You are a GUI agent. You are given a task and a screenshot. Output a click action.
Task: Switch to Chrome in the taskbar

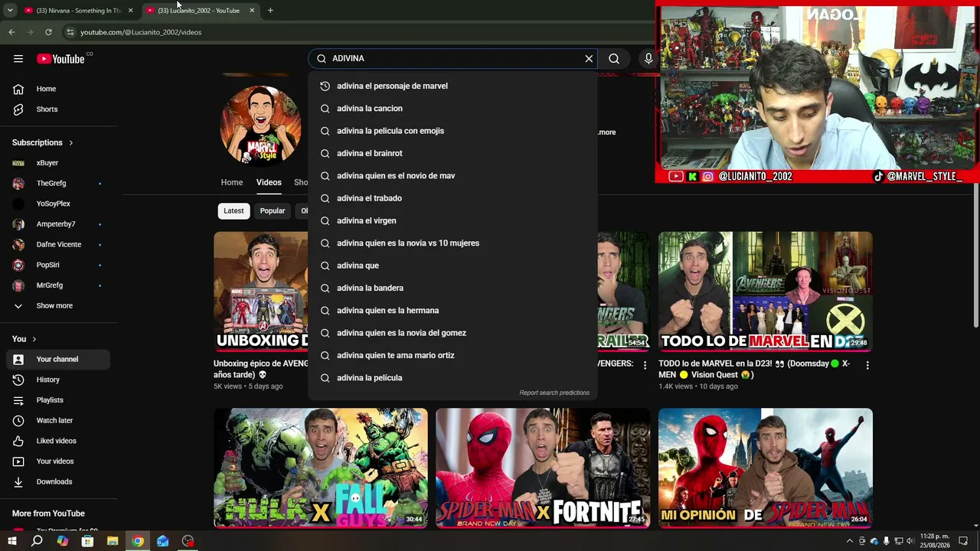138,541
